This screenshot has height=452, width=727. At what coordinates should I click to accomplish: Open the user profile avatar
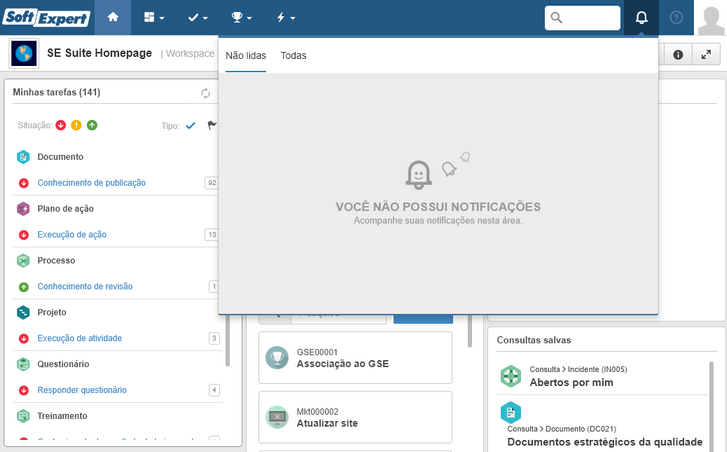click(710, 19)
